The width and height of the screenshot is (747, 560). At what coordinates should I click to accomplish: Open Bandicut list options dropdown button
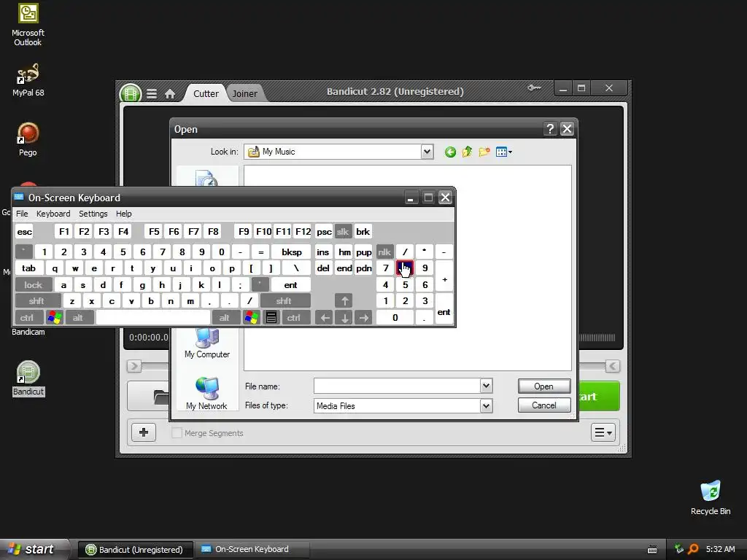[x=603, y=432]
